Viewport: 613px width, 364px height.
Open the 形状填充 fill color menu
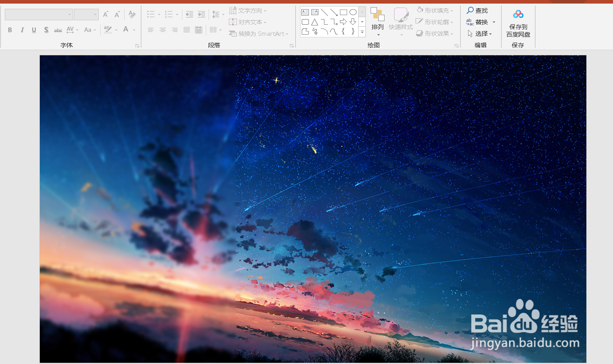click(x=434, y=10)
